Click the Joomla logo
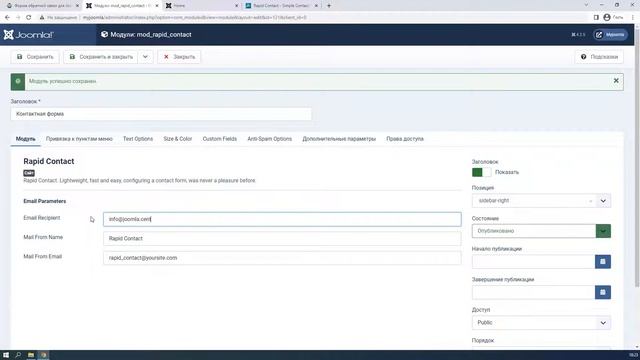This screenshot has height=360, width=640. (x=29, y=35)
